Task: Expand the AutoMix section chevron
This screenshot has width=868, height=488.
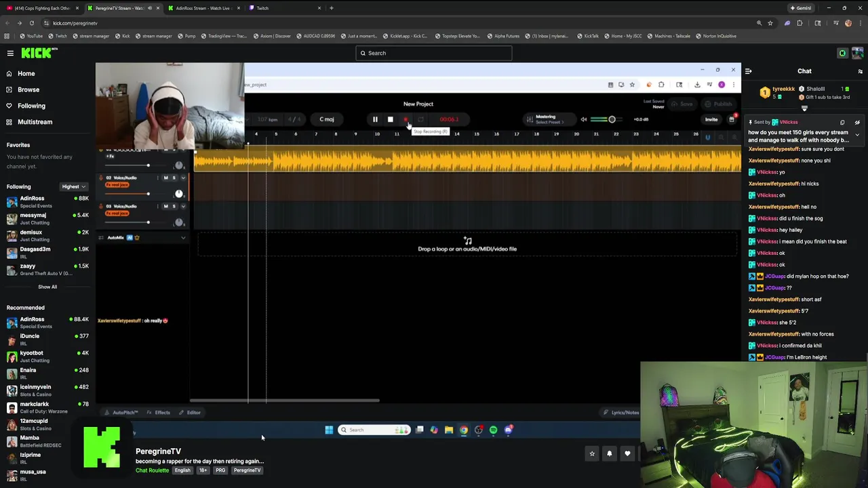Action: coord(183,238)
